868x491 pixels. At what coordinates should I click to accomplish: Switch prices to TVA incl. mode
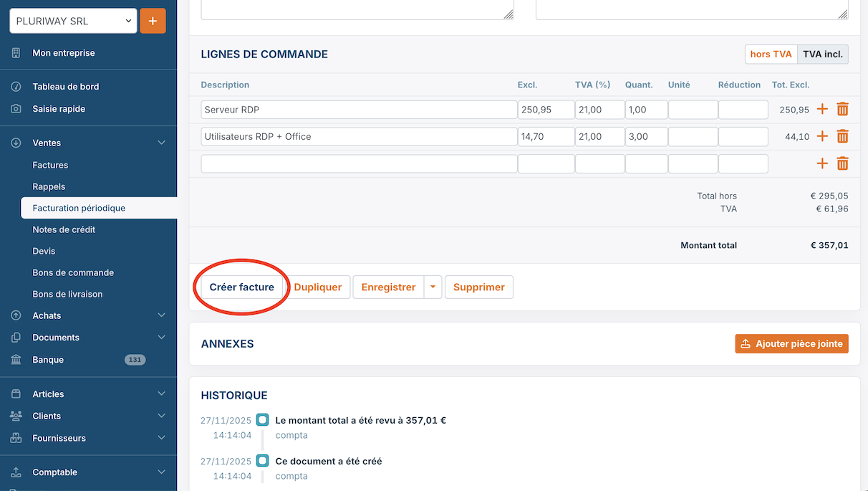[x=822, y=54]
